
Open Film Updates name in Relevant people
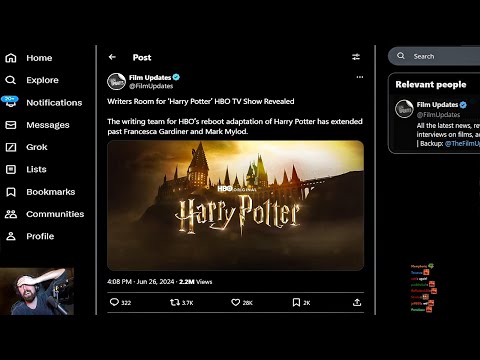click(437, 105)
